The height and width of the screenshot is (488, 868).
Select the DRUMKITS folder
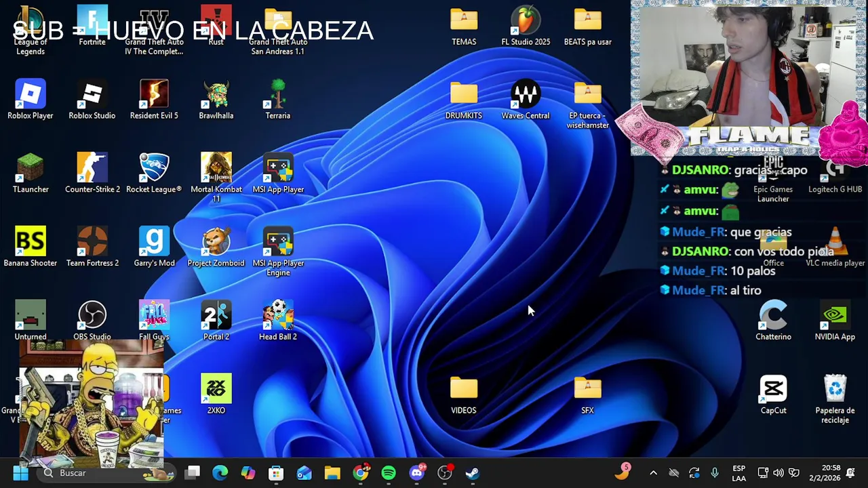coord(464,100)
